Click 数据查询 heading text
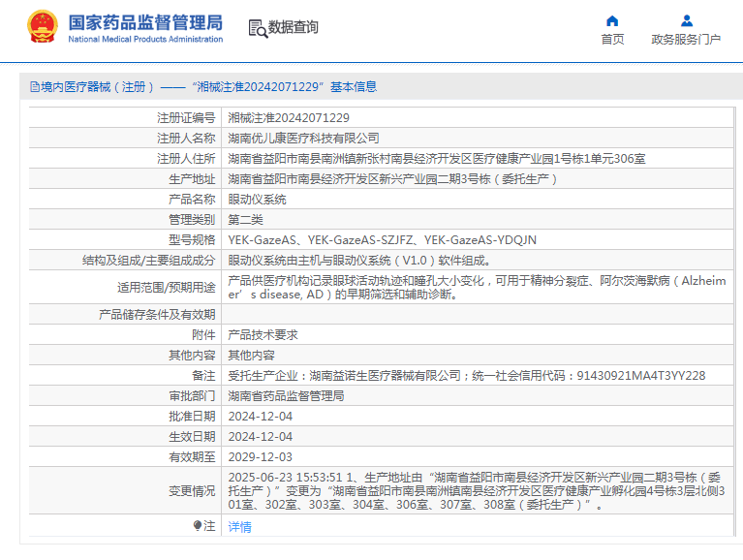743x560 pixels. pyautogui.click(x=294, y=27)
